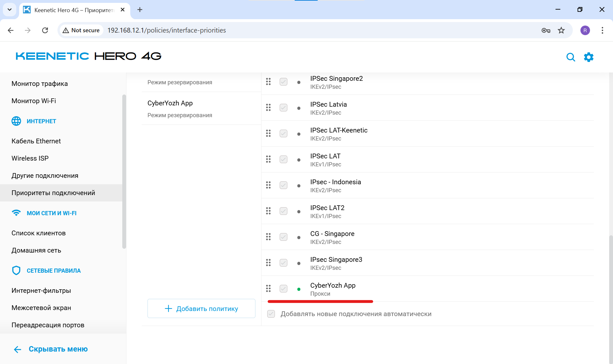Open saved passwords key icon in address bar
This screenshot has width=613, height=364.
[546, 30]
